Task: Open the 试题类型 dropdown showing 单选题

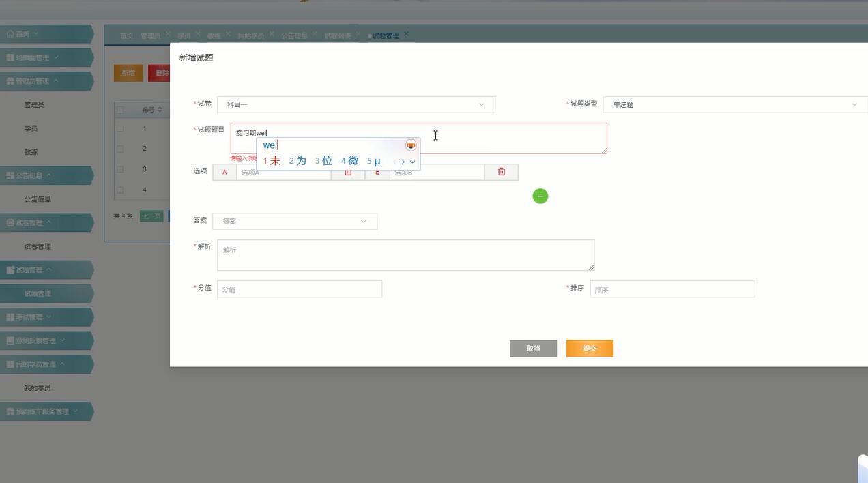Action: pos(736,104)
